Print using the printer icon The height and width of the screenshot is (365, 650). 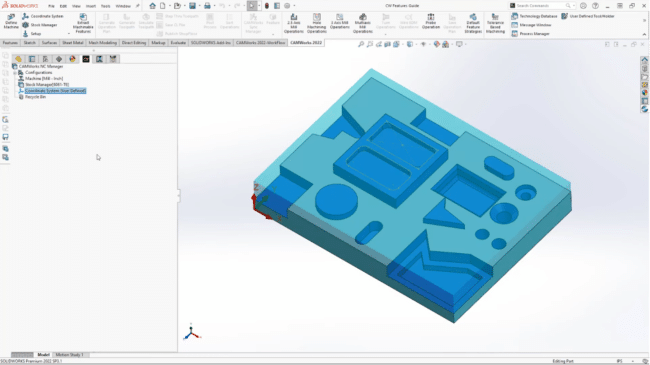[207, 6]
